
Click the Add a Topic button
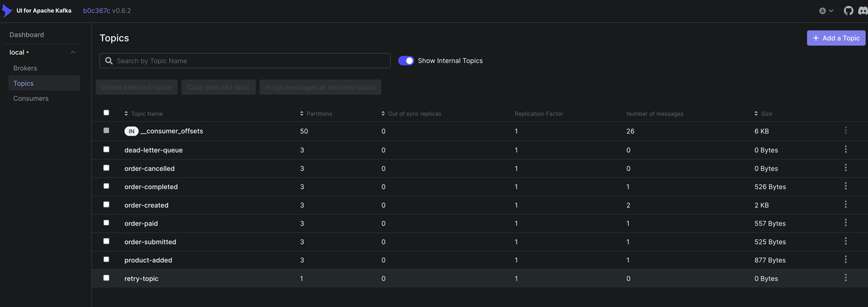tap(835, 39)
